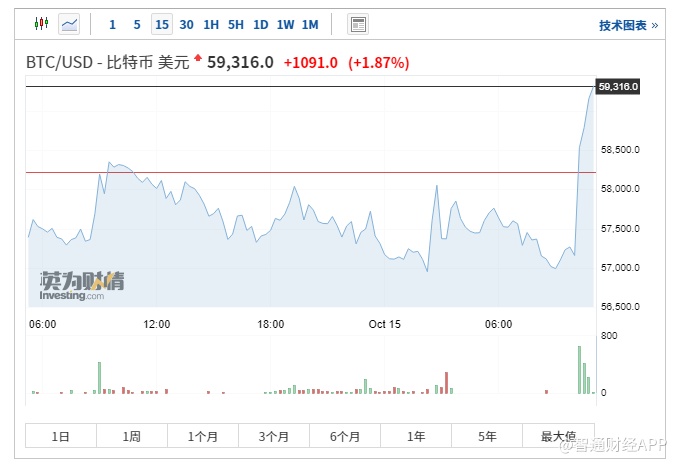Screen dimensions: 677x464
Task: Set interval to 5 minutes
Action: point(137,24)
